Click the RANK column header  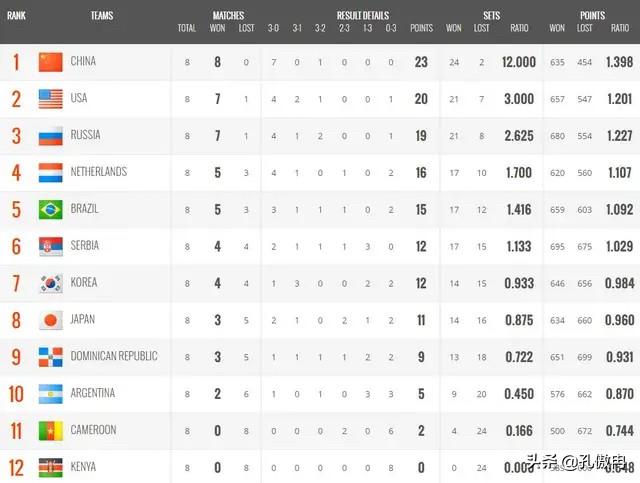pyautogui.click(x=16, y=16)
